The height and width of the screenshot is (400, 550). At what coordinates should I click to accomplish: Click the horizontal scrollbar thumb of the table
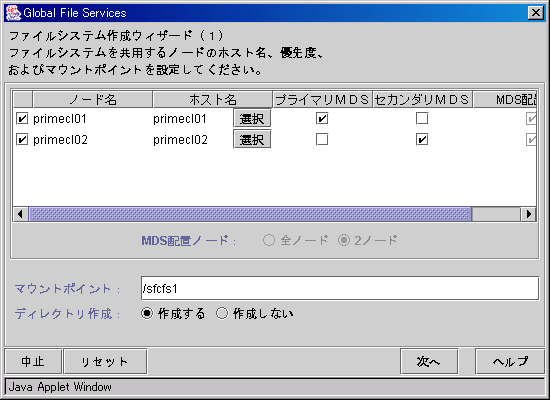[x=250, y=214]
